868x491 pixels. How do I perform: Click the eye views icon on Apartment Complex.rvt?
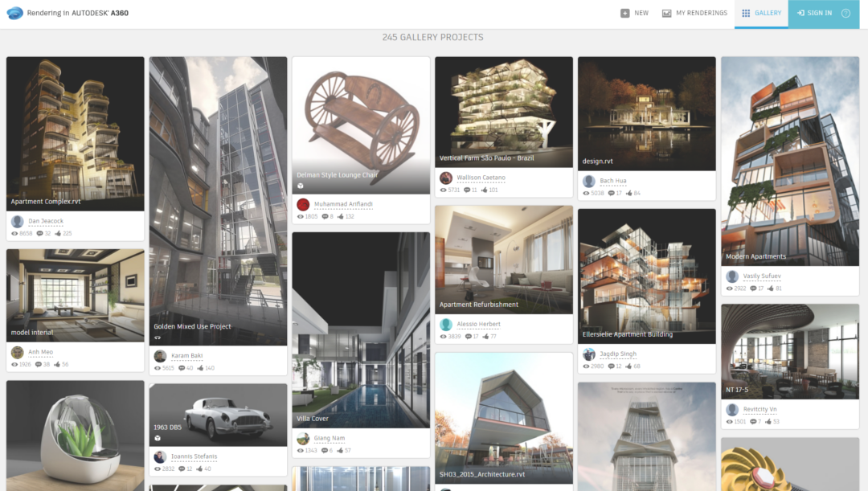pos(14,234)
